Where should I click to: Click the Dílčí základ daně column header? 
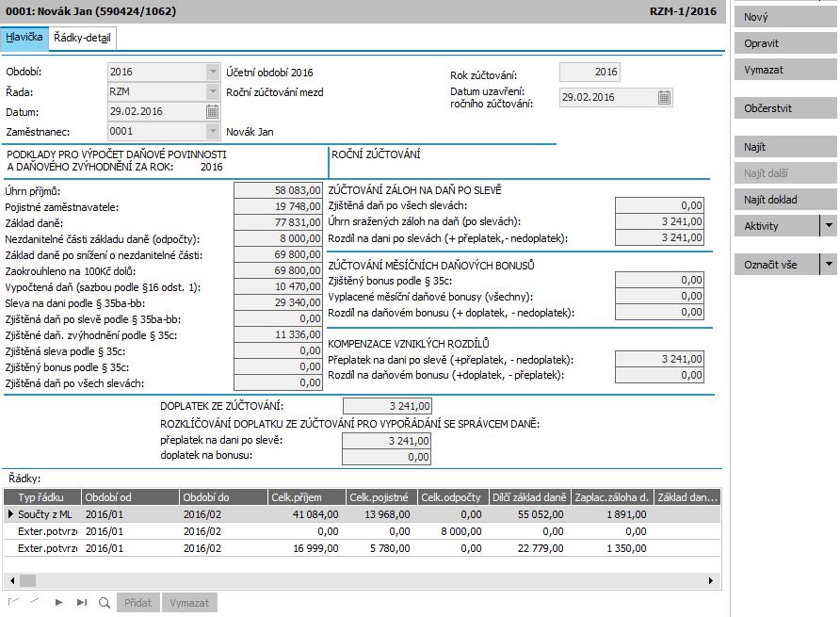point(530,497)
